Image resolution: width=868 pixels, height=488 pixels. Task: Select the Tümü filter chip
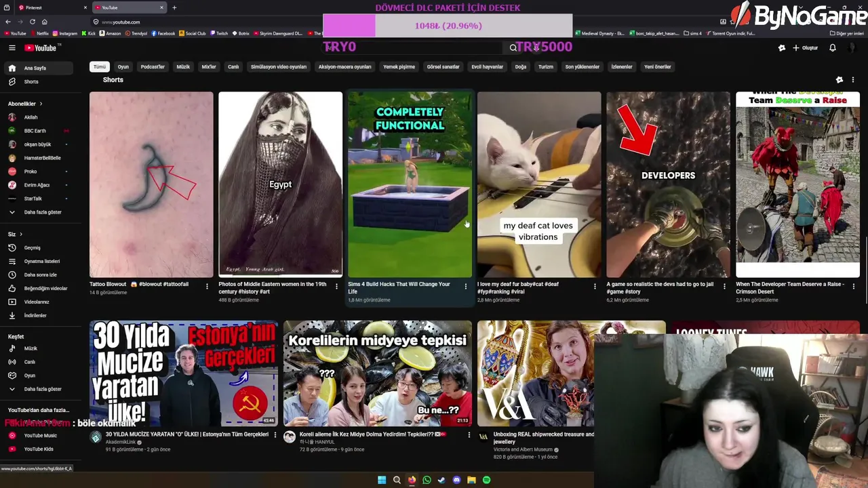point(100,66)
